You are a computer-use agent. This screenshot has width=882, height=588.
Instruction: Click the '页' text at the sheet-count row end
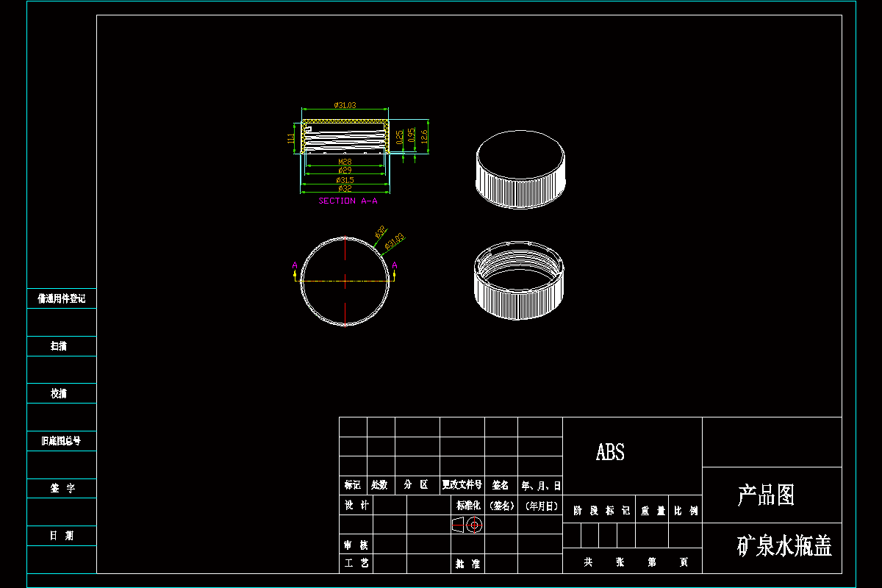coord(684,562)
